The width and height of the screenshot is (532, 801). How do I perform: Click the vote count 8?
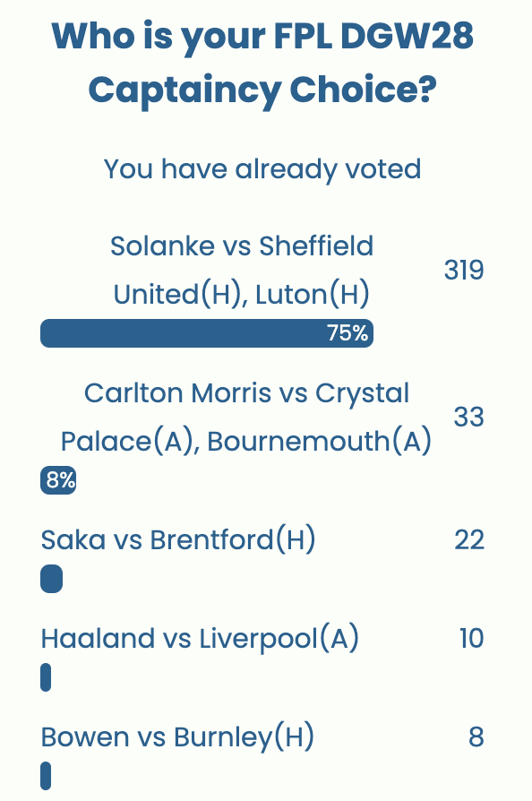[476, 736]
